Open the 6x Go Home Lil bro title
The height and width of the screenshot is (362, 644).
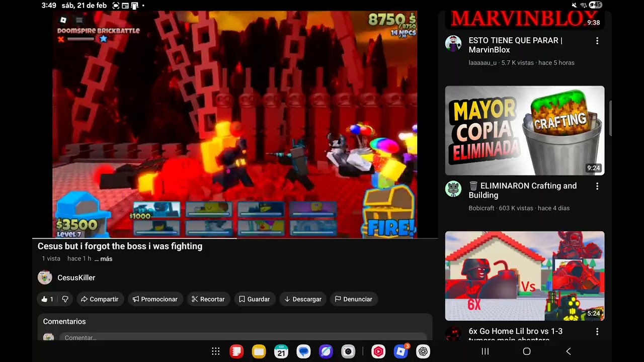pos(516,335)
